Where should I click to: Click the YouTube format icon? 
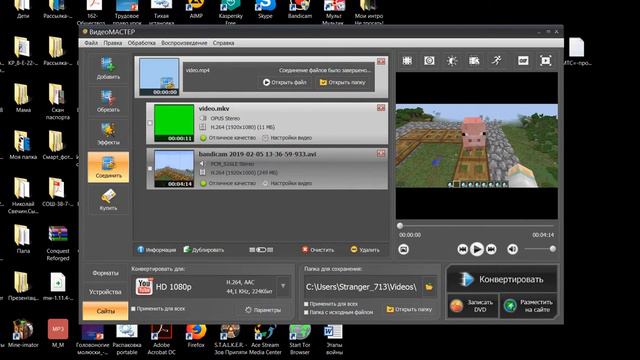click(144, 287)
